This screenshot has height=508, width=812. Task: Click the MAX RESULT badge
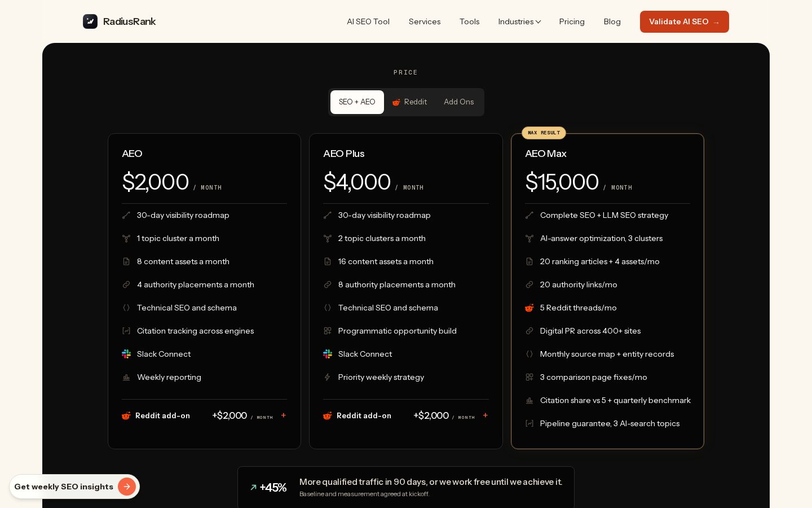coord(544,133)
